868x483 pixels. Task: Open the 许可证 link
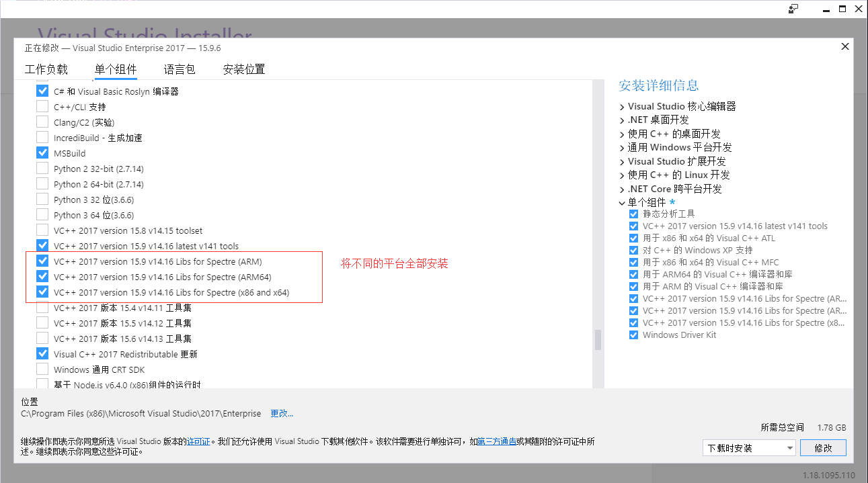click(199, 441)
